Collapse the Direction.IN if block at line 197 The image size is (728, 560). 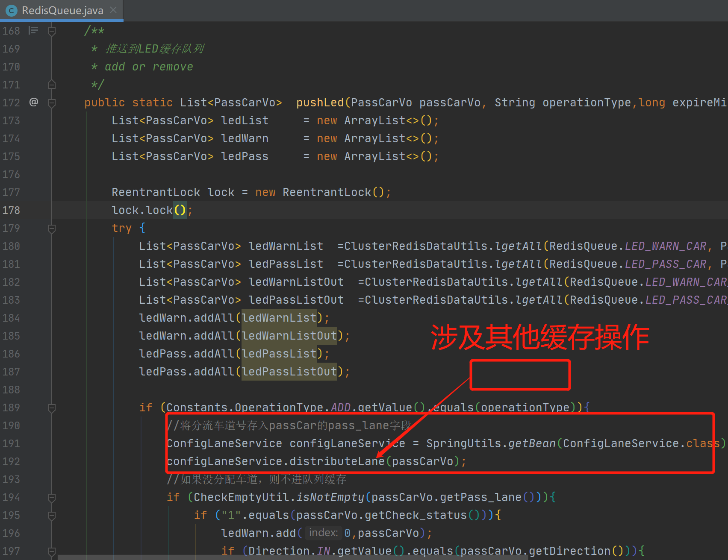52,551
